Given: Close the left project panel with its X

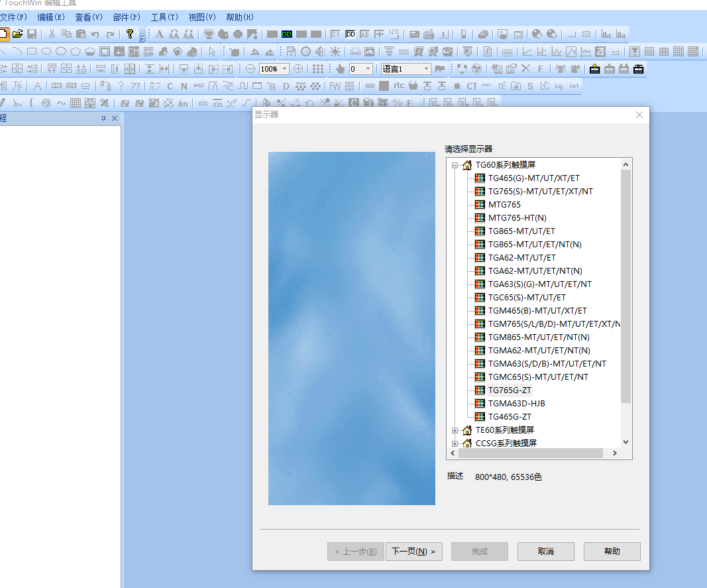Looking at the screenshot, I should click(x=115, y=118).
